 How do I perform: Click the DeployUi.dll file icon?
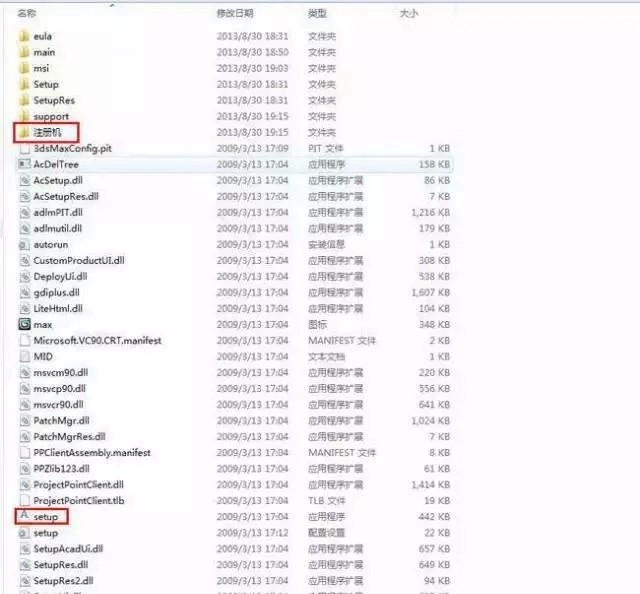(24, 277)
